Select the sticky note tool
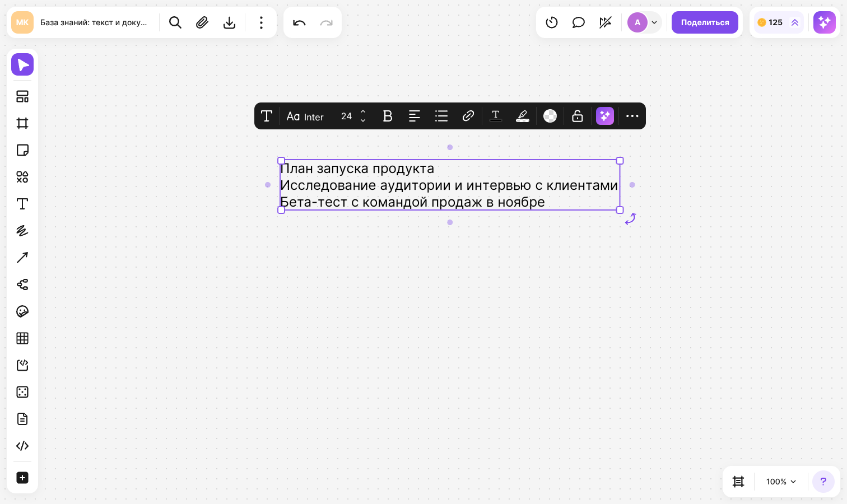The image size is (847, 504). 22,150
